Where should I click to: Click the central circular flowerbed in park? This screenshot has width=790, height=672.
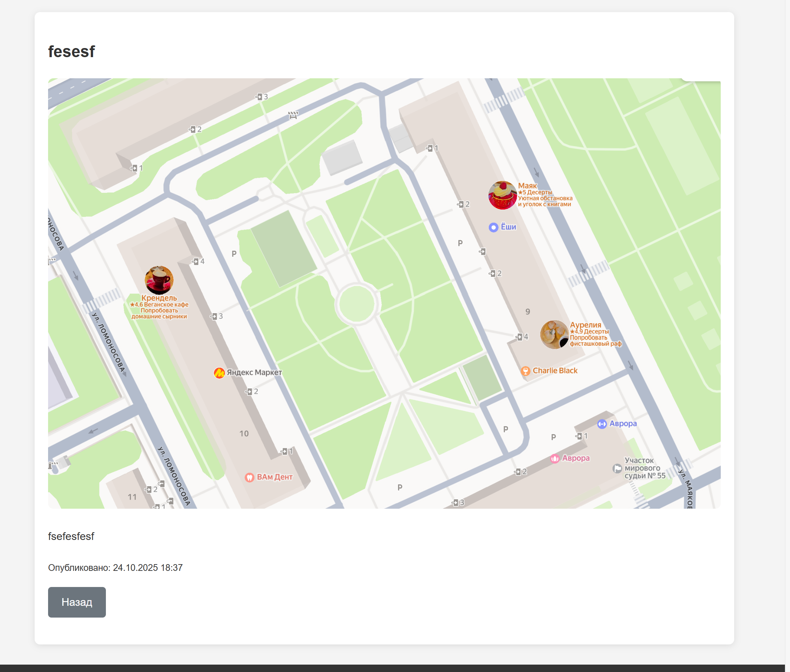tap(356, 304)
